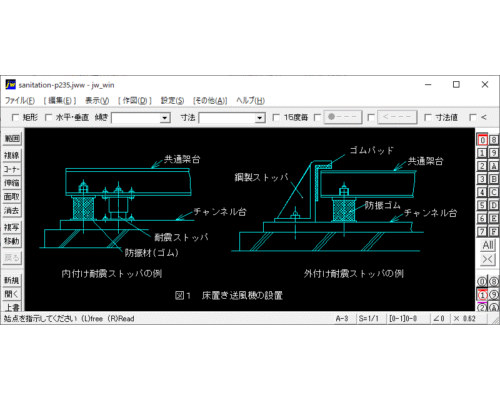Save with the 上書 overwrite button
The width and height of the screenshot is (500, 400).
point(12,307)
